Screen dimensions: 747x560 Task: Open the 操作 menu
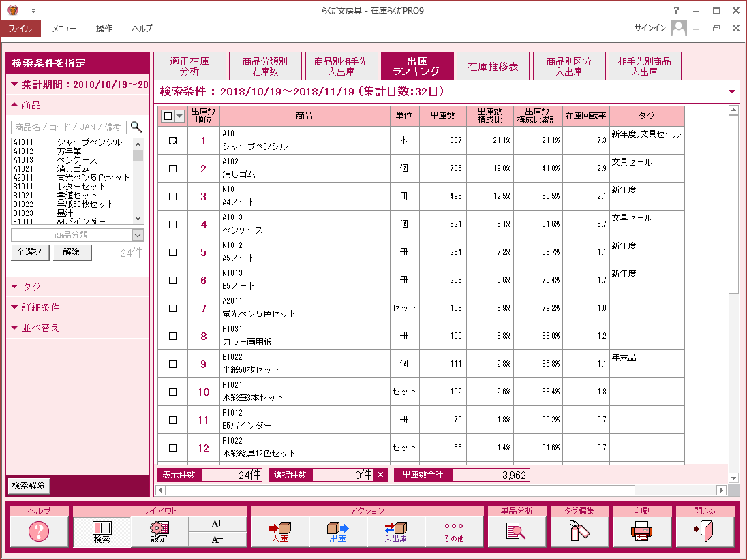[104, 29]
